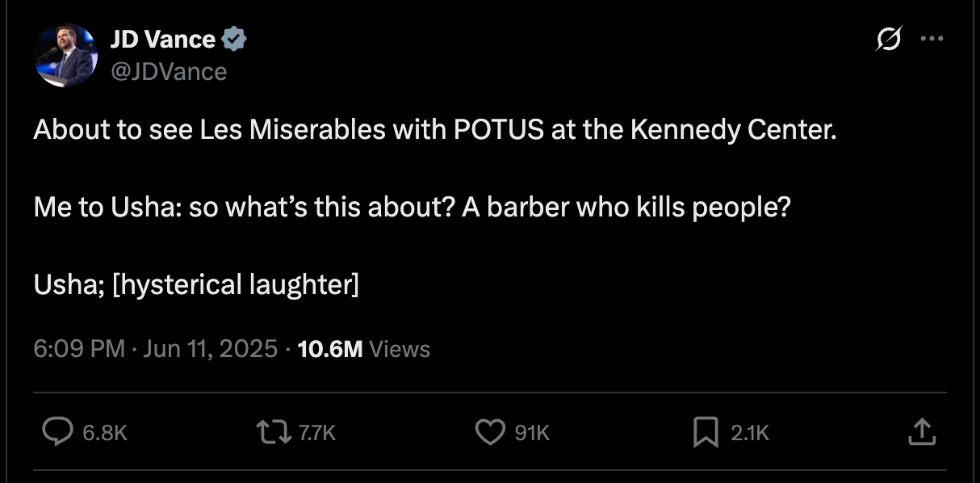980x483 pixels.
Task: Open the more options ellipsis menu
Action: pos(934,38)
